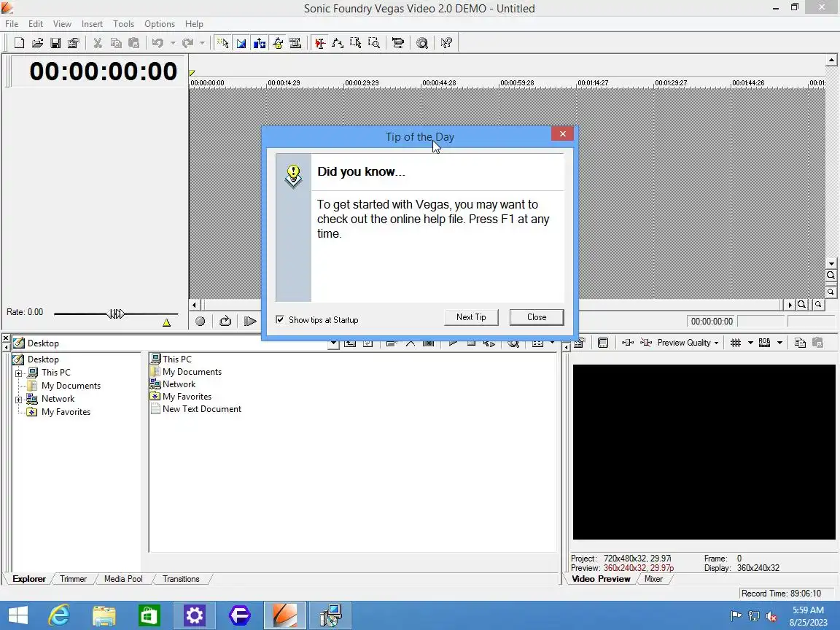Click the Cut scissors icon

pos(98,43)
